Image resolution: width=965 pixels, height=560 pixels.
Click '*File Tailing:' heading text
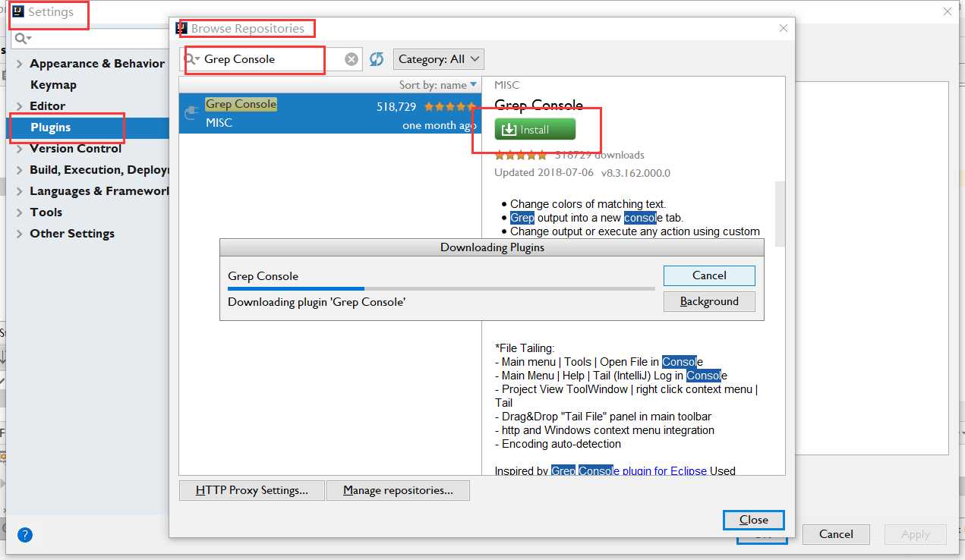[525, 348]
